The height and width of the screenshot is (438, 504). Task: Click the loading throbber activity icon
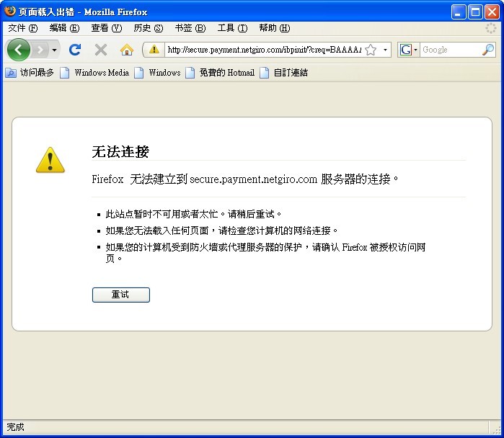click(x=491, y=28)
